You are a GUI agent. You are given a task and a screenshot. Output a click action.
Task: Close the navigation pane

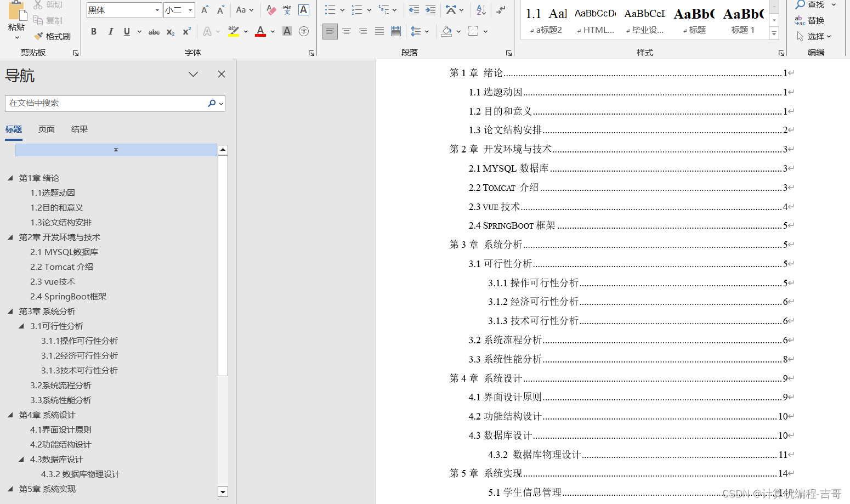coord(222,74)
